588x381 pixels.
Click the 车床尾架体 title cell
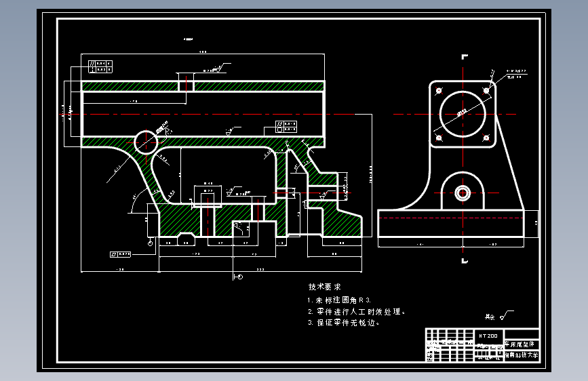click(522, 344)
